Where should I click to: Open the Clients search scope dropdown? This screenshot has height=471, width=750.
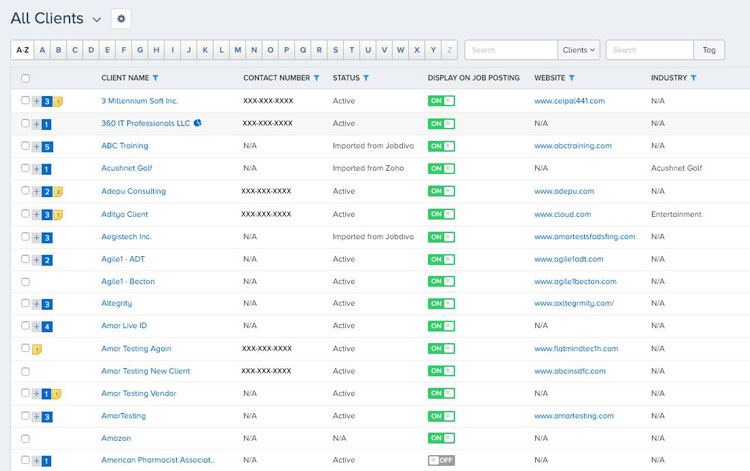(x=579, y=50)
